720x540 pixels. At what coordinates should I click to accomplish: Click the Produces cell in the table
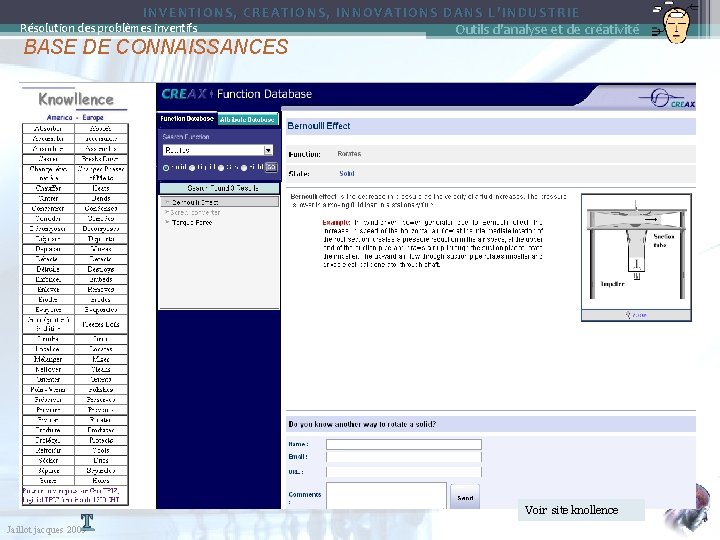[x=101, y=430]
